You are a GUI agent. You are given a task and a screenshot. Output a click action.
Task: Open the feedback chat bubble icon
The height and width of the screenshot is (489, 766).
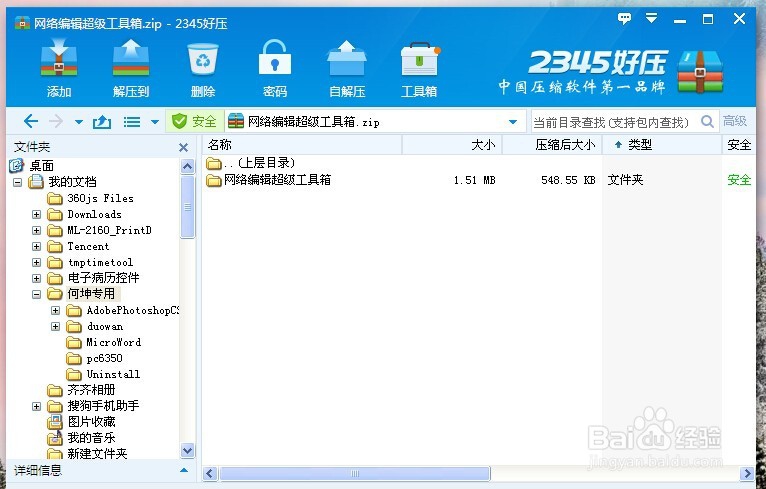pyautogui.click(x=624, y=19)
